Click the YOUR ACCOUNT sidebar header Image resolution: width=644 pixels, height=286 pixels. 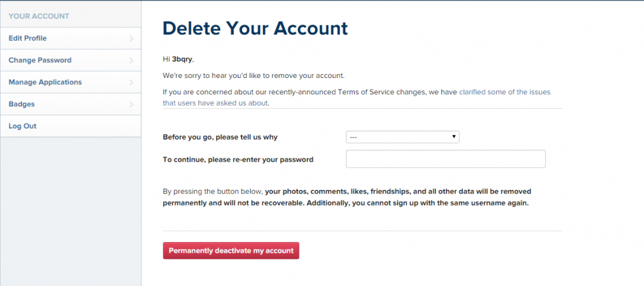click(x=39, y=16)
